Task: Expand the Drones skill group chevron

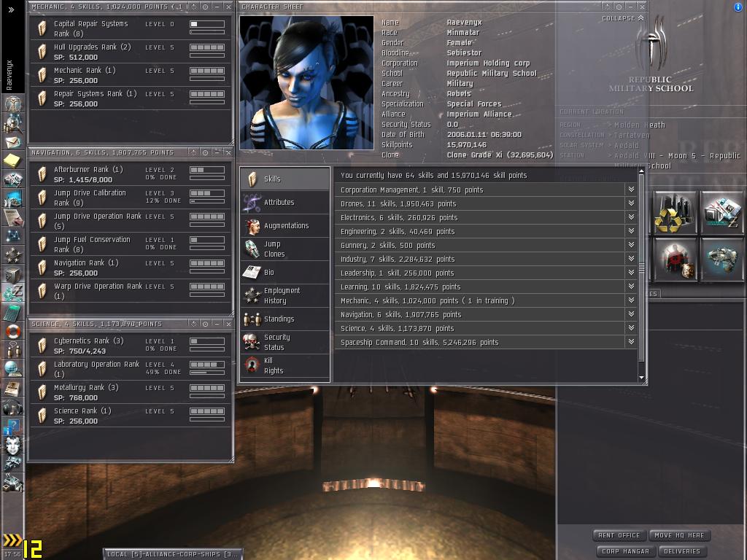Action: (x=631, y=203)
